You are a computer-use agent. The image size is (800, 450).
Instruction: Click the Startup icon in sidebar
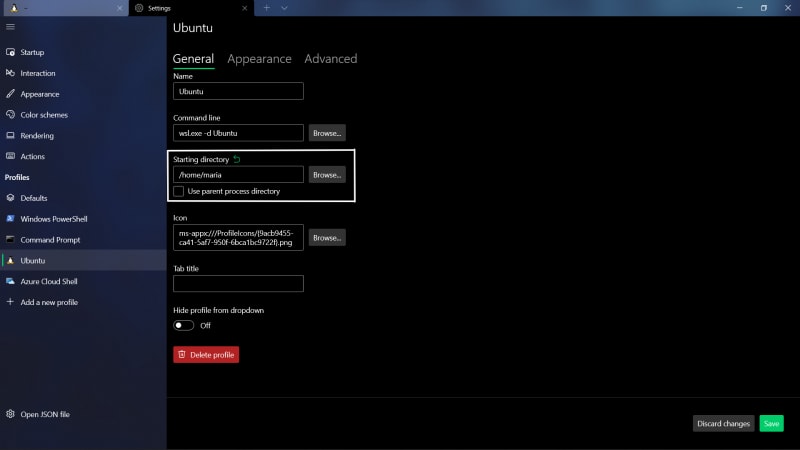pos(10,52)
